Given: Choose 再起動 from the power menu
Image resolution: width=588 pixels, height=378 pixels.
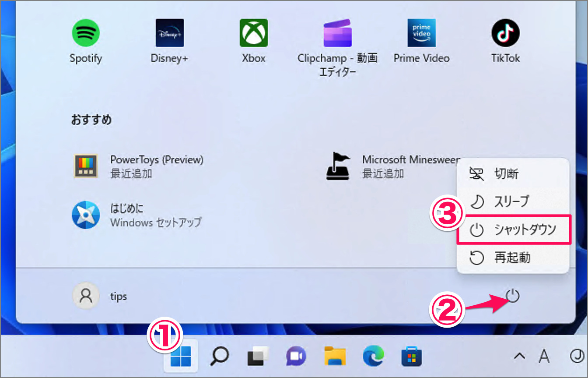Looking at the screenshot, I should pos(513,258).
